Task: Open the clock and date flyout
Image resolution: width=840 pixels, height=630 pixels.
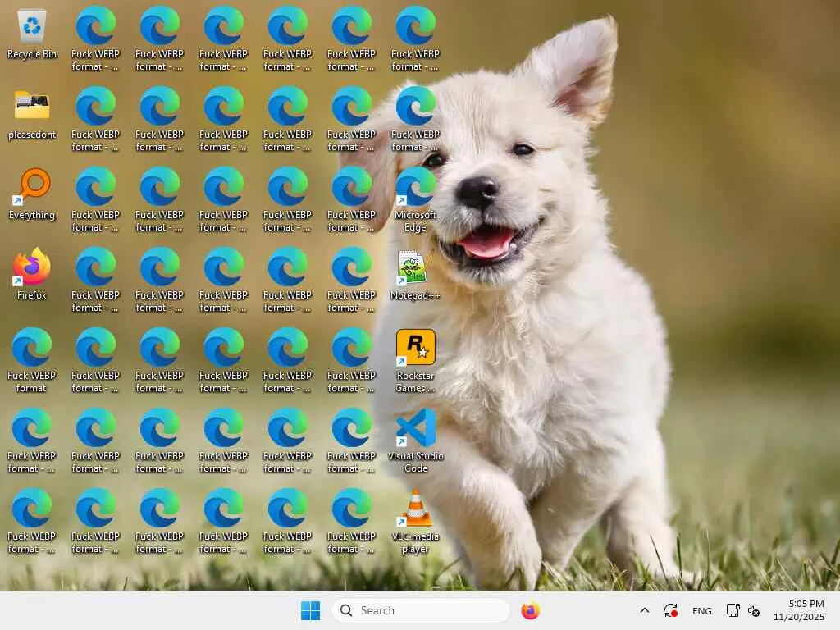Action: tap(799, 610)
